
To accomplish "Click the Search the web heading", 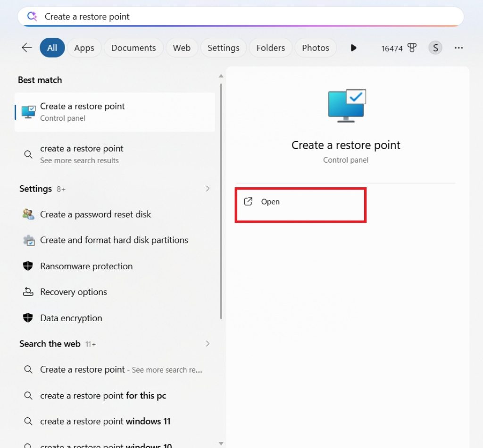I will click(x=50, y=344).
